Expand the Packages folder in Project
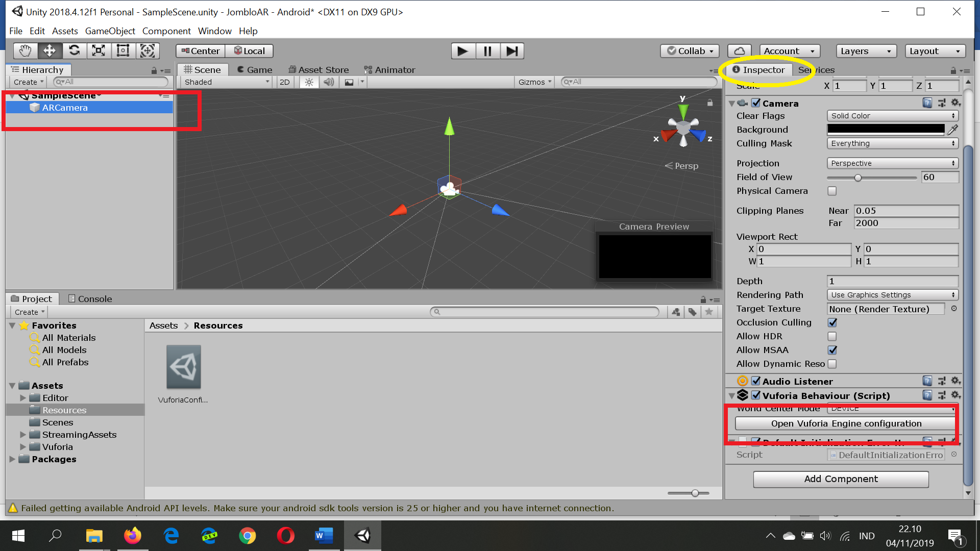980x551 pixels. pos(12,459)
